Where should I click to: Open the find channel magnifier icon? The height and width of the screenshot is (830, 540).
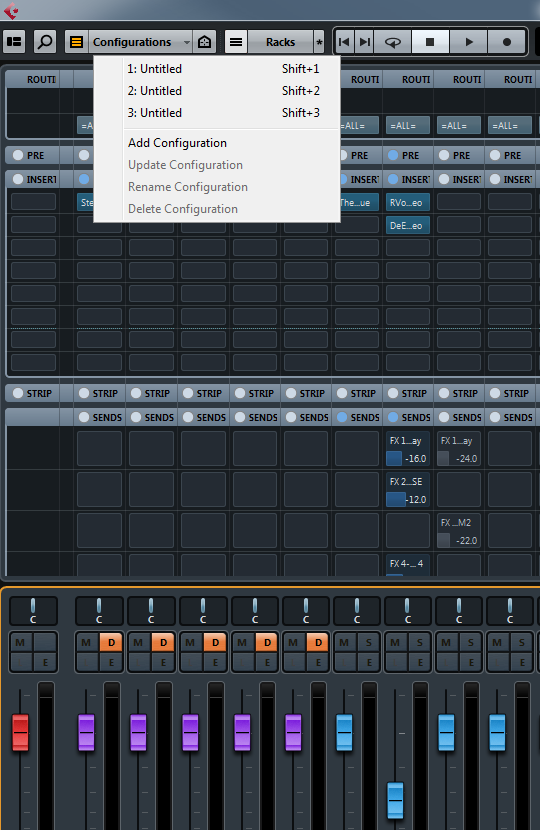pos(45,41)
